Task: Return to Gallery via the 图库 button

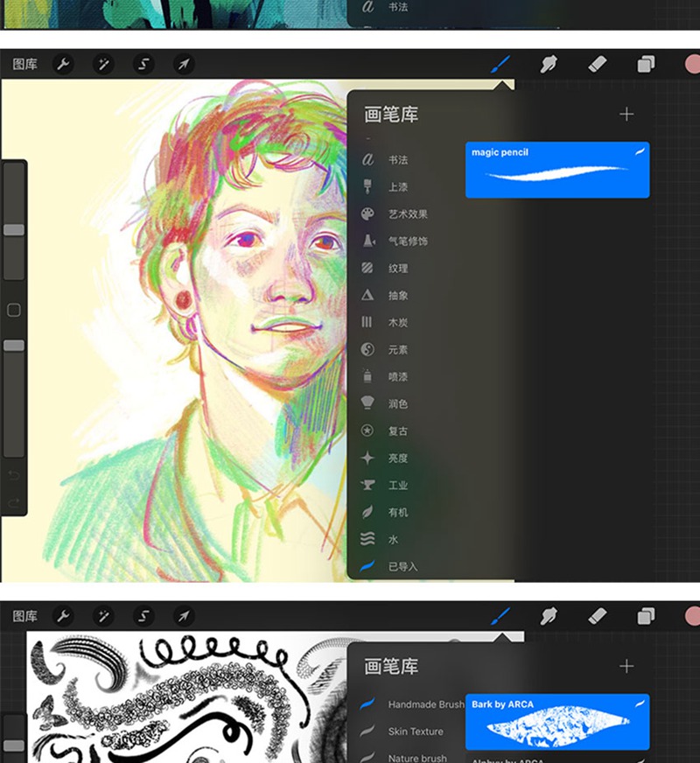Action: click(26, 63)
